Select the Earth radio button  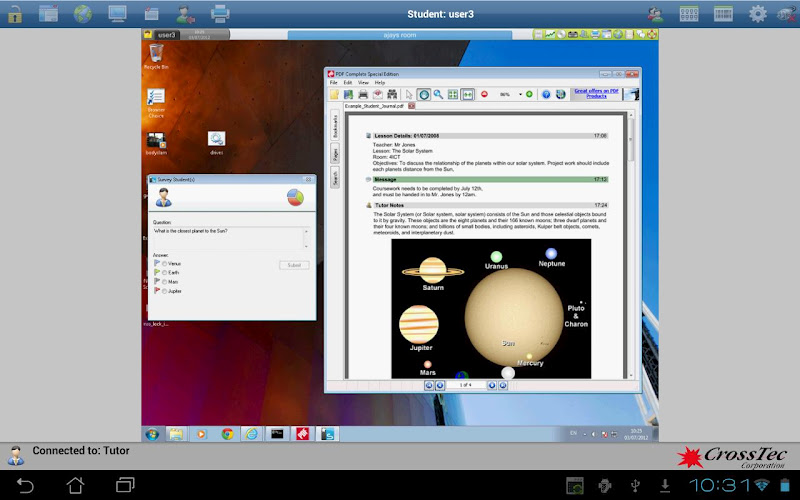[164, 272]
